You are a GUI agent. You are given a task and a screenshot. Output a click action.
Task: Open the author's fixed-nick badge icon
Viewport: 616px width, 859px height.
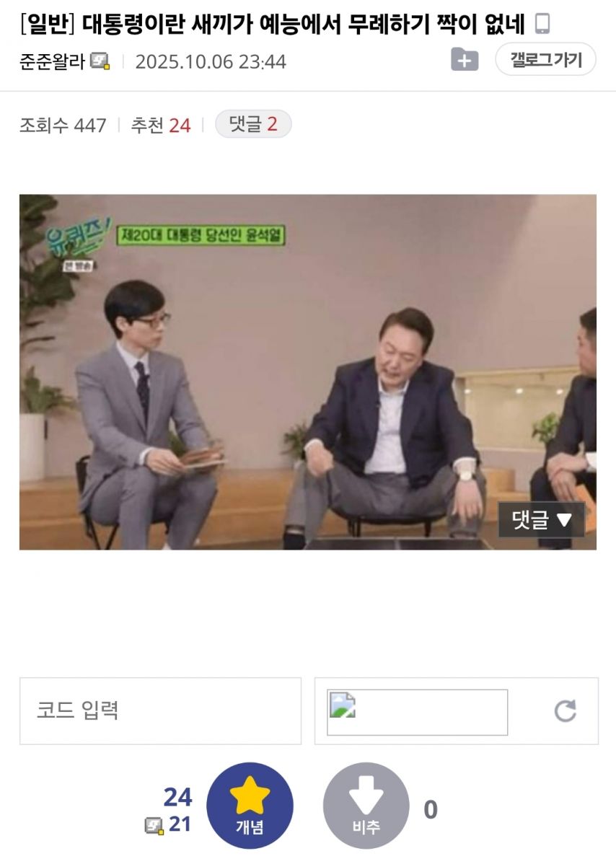pyautogui.click(x=100, y=61)
